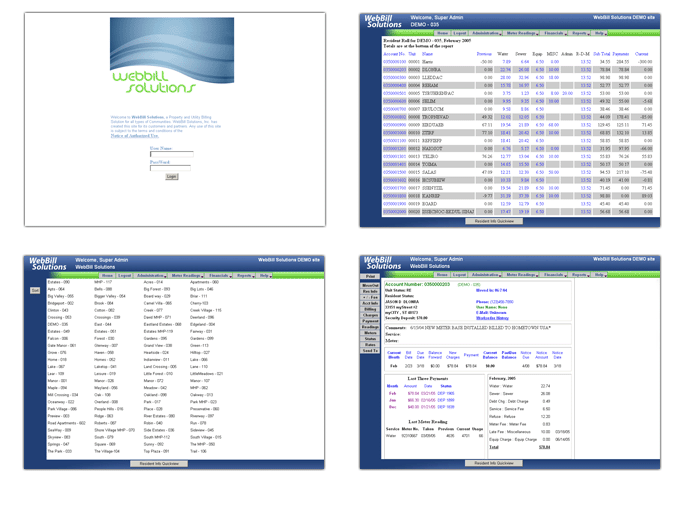
Task: Sort resident roll by the Name column header
Action: point(427,54)
